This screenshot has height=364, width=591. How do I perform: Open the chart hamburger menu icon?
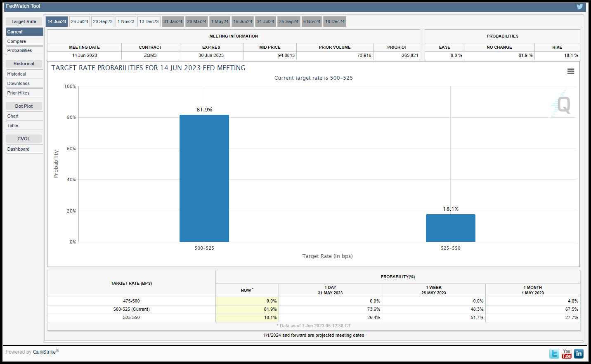pyautogui.click(x=571, y=71)
